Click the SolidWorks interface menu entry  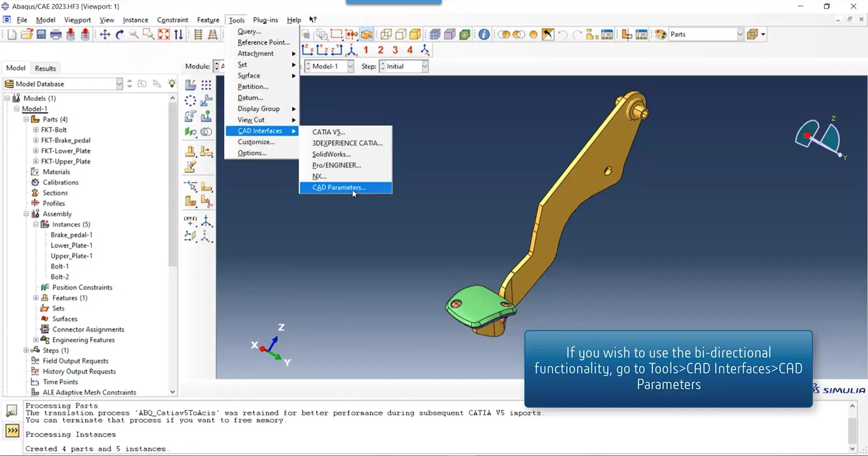331,154
